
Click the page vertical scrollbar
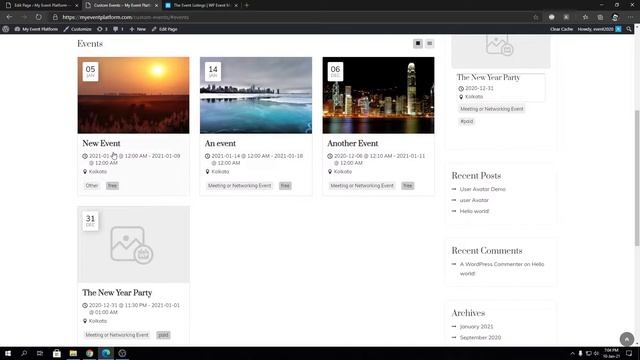point(637,178)
